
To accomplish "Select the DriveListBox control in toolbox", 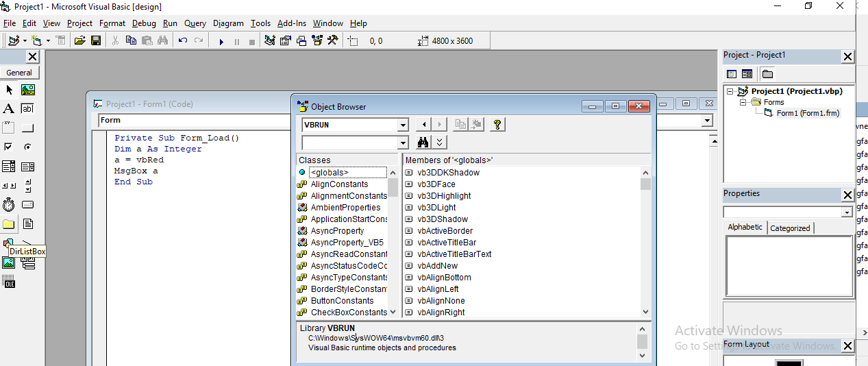I will 28,205.
